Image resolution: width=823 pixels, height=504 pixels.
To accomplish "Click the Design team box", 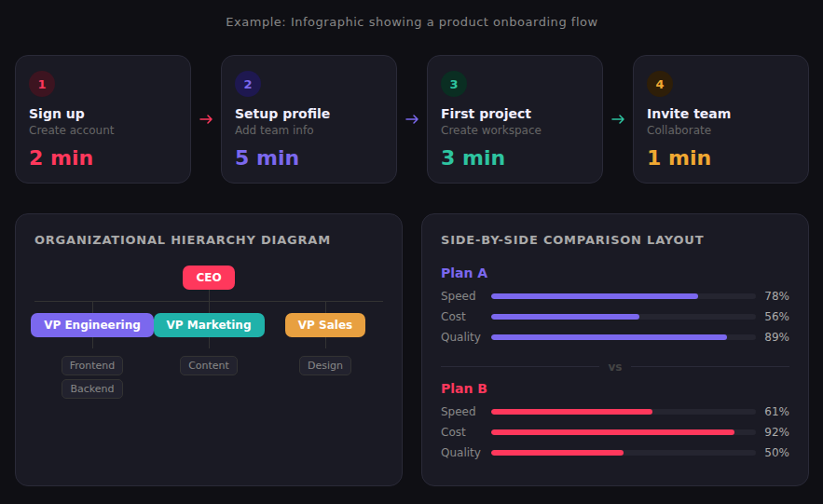I will (x=325, y=365).
